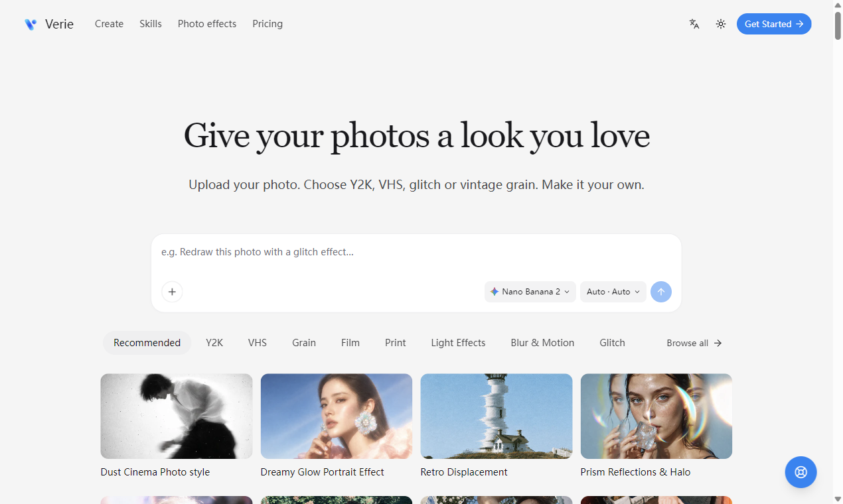Select the Grain category tab
Screen dimensions: 843x504
click(x=304, y=343)
